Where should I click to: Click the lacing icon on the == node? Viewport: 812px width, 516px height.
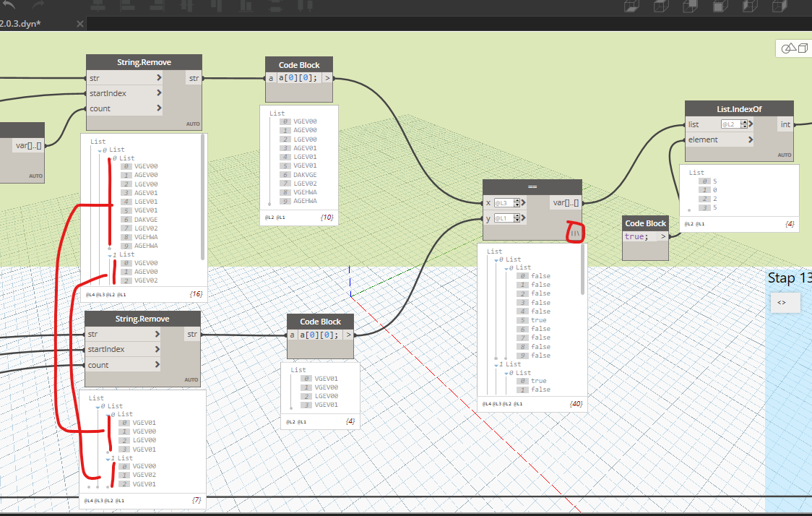tap(575, 234)
